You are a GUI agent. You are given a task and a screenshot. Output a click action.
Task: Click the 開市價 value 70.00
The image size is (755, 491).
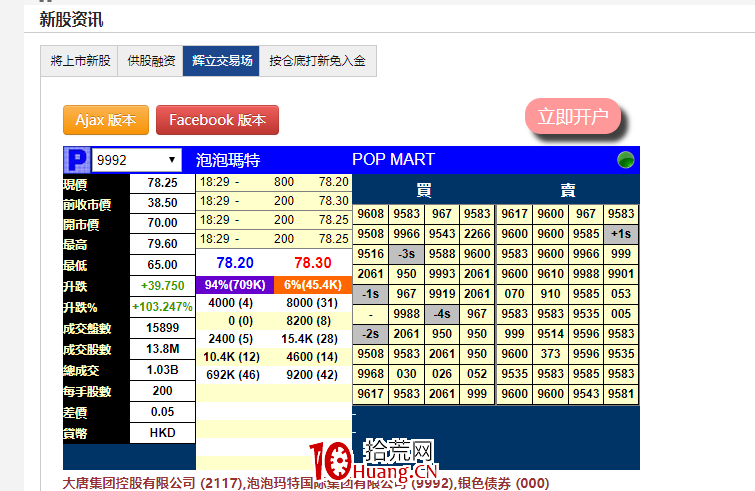(162, 223)
